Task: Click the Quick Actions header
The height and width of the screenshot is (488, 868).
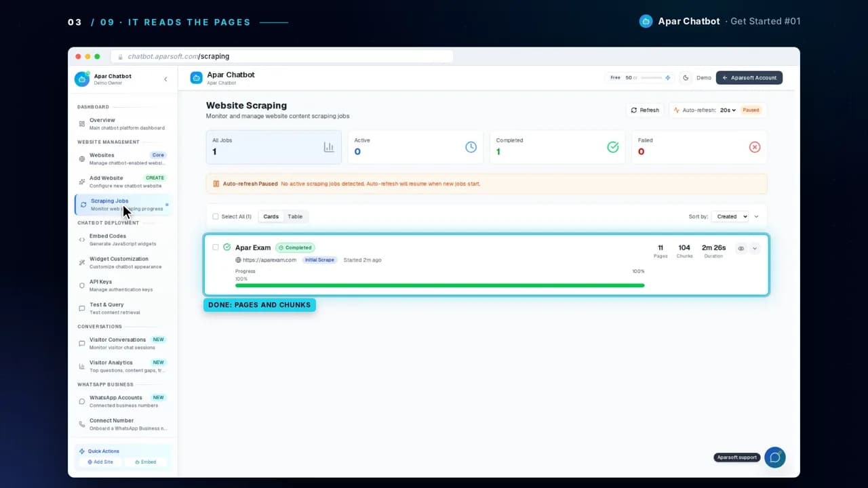Action: coord(104,451)
